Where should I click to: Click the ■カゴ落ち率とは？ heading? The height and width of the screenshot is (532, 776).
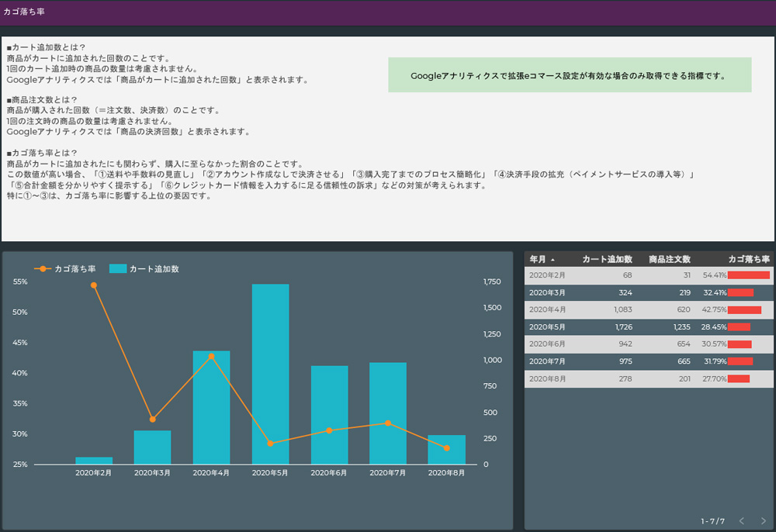[42, 153]
